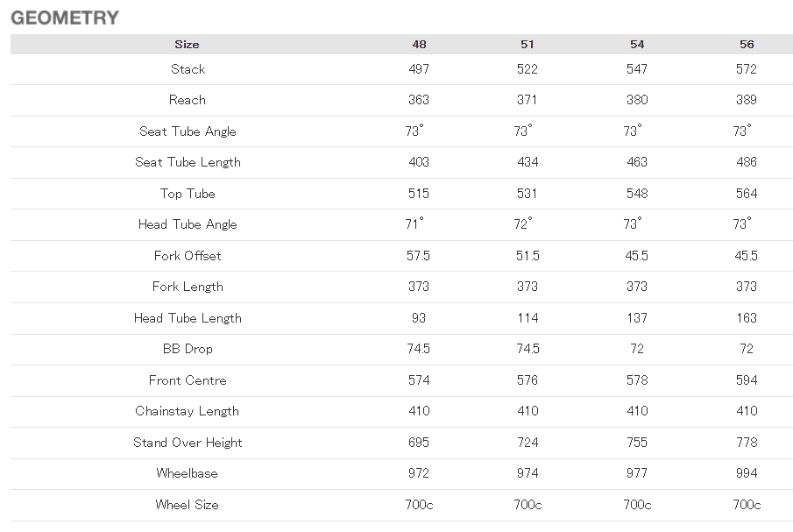This screenshot has height=532, width=793.
Task: Click the size 54 column header
Action: click(x=637, y=45)
